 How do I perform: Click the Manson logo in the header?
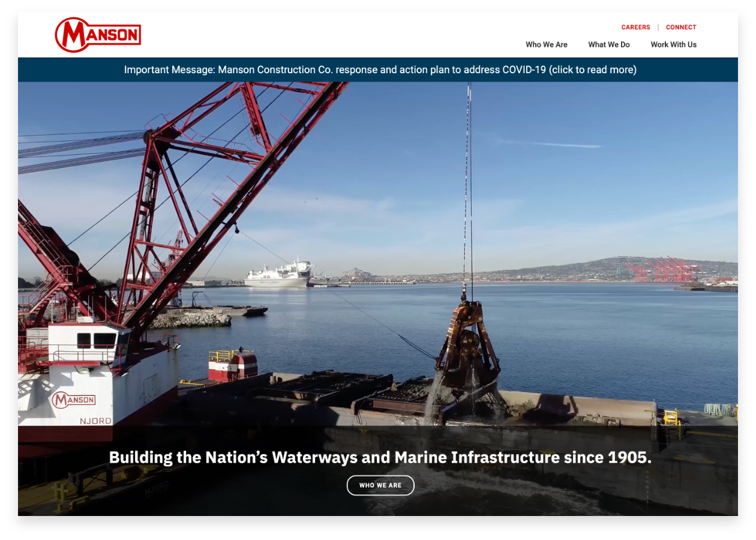pos(98,35)
